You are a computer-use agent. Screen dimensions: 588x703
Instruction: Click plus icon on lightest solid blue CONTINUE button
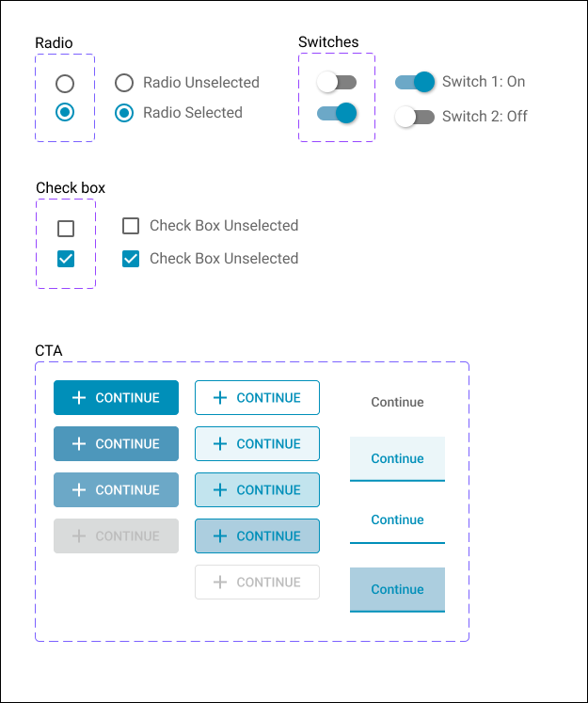coord(79,490)
